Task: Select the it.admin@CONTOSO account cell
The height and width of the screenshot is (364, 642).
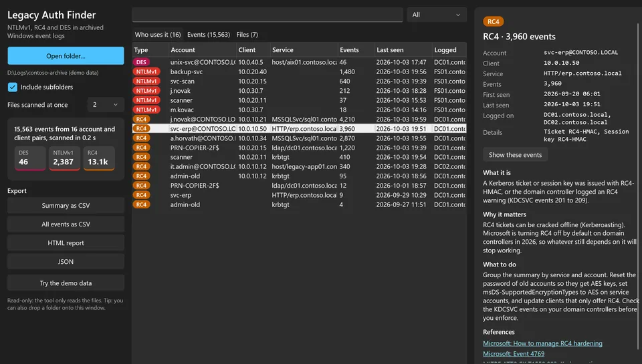Action: (x=203, y=166)
